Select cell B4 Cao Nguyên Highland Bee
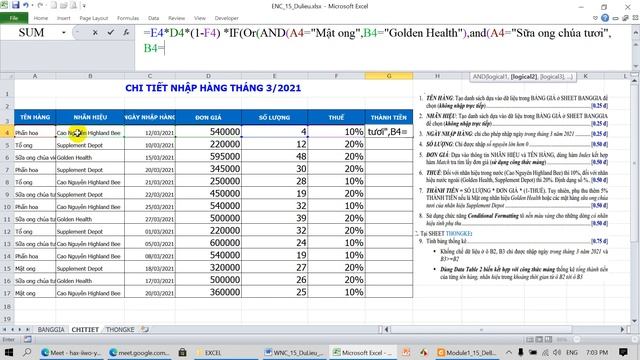The image size is (640, 360). [x=90, y=132]
